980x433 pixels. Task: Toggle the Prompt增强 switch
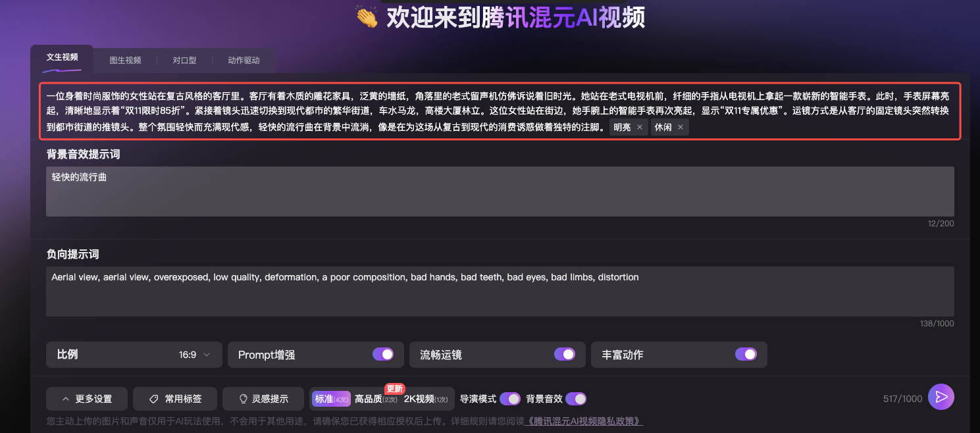click(383, 354)
